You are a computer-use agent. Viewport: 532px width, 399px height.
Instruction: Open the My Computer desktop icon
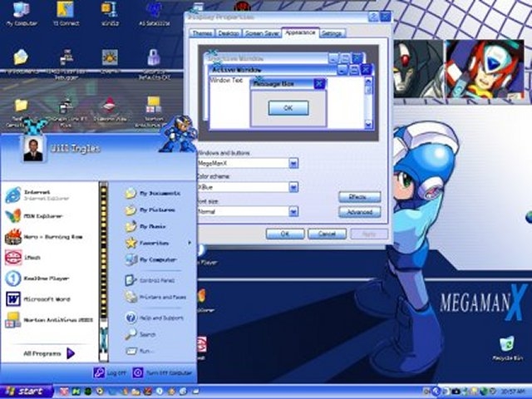21,13
